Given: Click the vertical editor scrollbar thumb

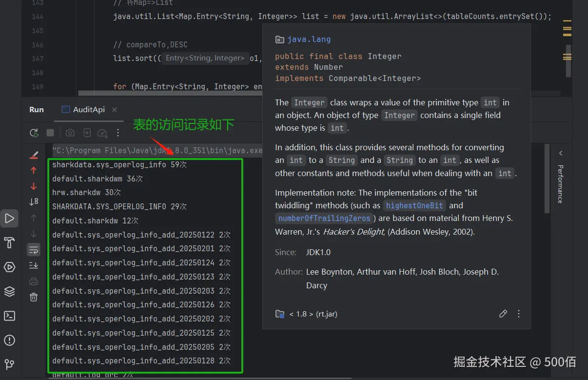Looking at the screenshot, I should [568, 60].
